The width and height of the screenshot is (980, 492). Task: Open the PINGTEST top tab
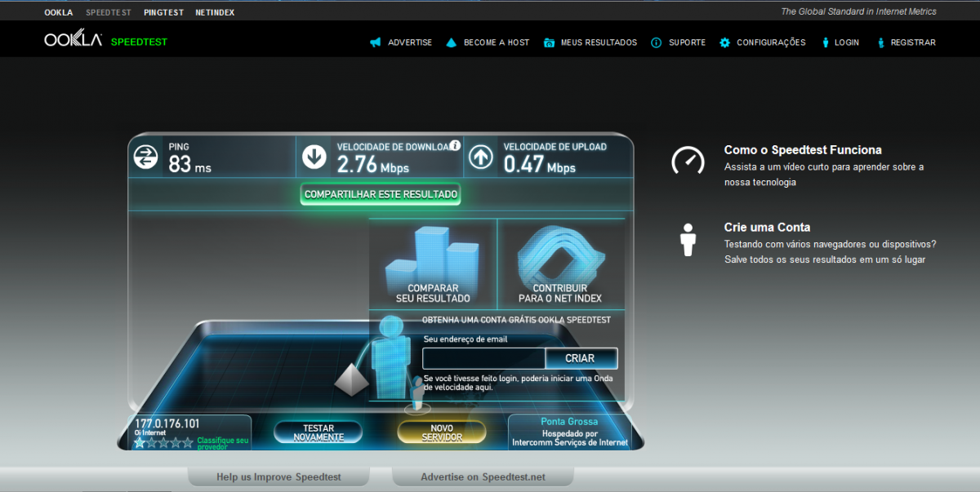pyautogui.click(x=163, y=13)
